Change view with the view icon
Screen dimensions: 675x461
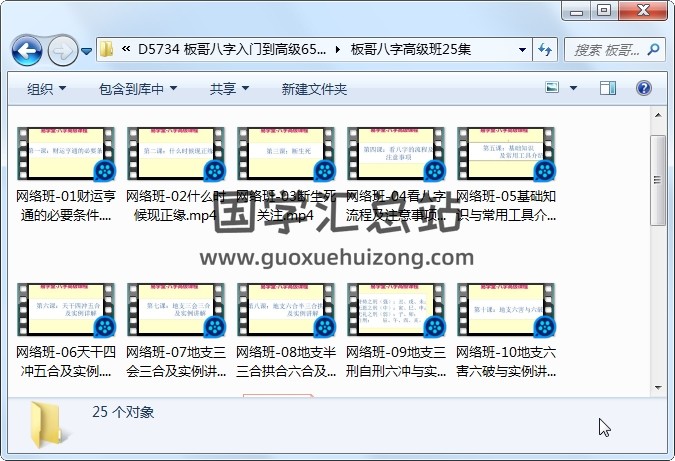pos(552,88)
